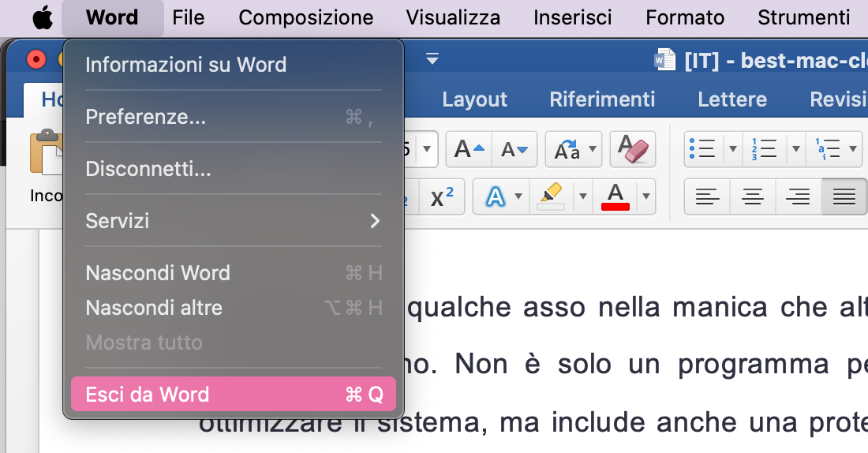The height and width of the screenshot is (453, 868).
Task: Open multilevel list dropdown arrow
Action: click(853, 149)
